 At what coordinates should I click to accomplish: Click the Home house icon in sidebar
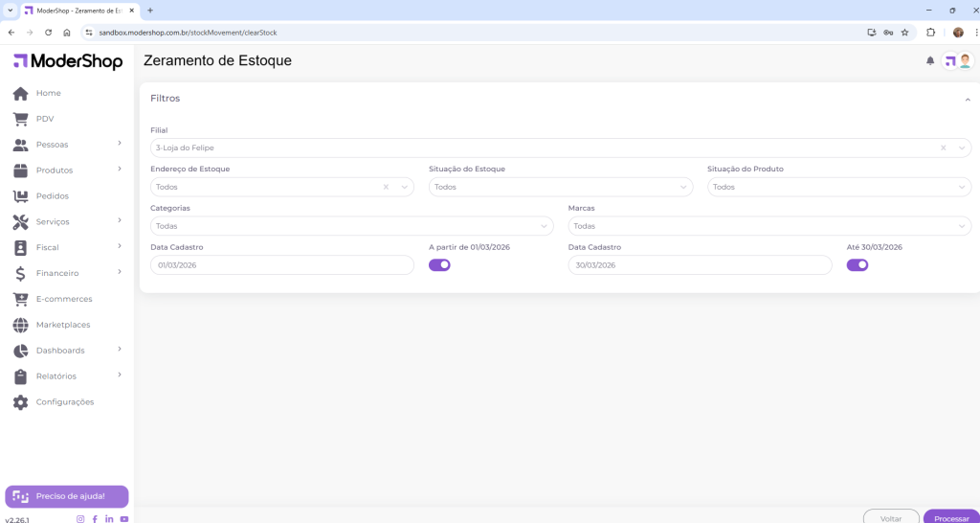(20, 94)
